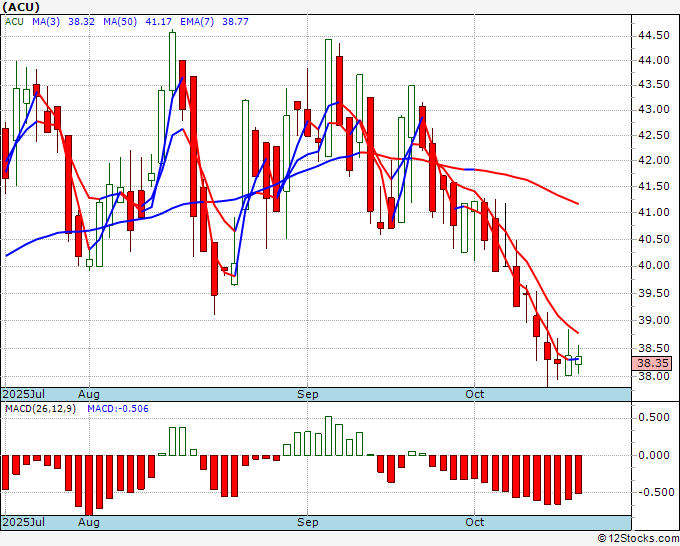Viewport: 680px width, 546px height.
Task: Click the last green candlestick near 38.35
Action: point(579,360)
